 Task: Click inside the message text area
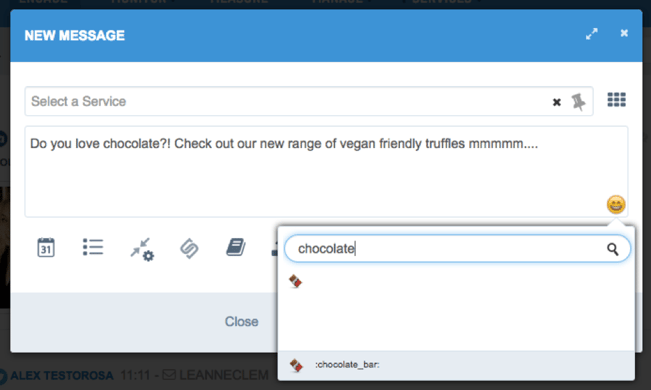pyautogui.click(x=326, y=172)
